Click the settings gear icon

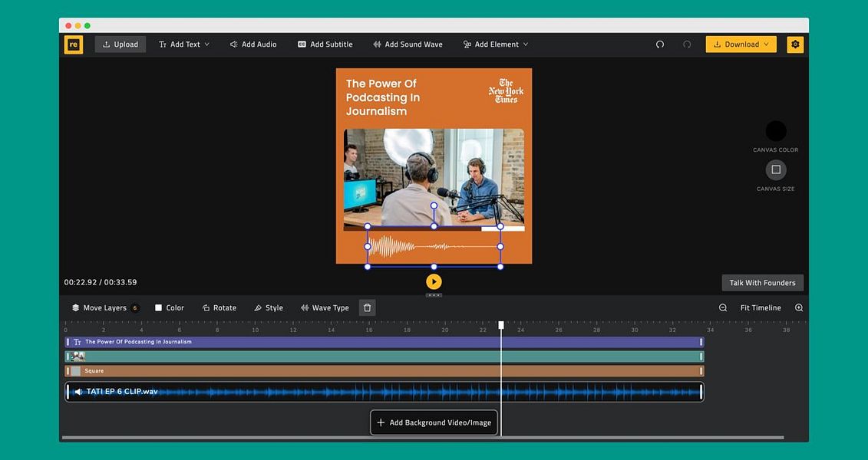coord(795,44)
